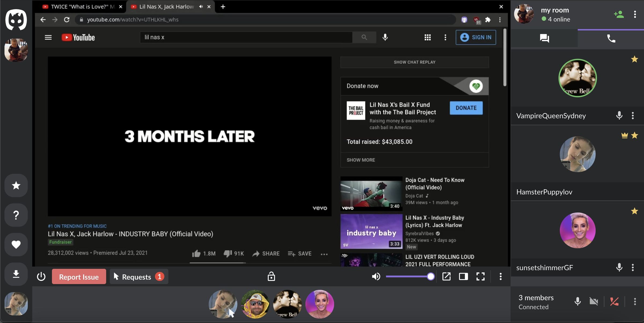
Task: Toggle your camera in call bar
Action: [594, 302]
